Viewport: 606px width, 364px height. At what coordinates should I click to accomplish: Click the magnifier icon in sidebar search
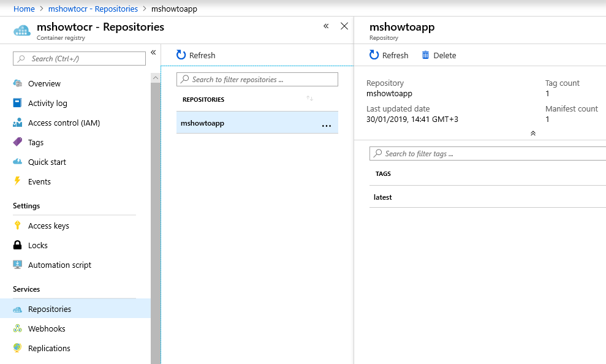21,58
